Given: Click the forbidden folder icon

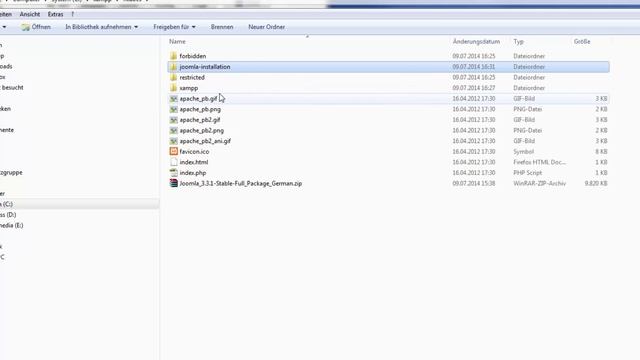Looking at the screenshot, I should (173, 56).
